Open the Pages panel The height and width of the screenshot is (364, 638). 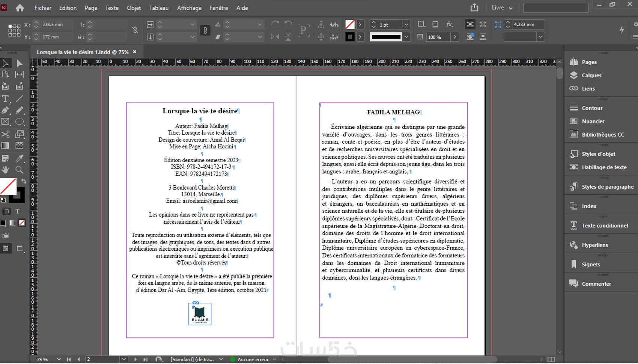[589, 62]
